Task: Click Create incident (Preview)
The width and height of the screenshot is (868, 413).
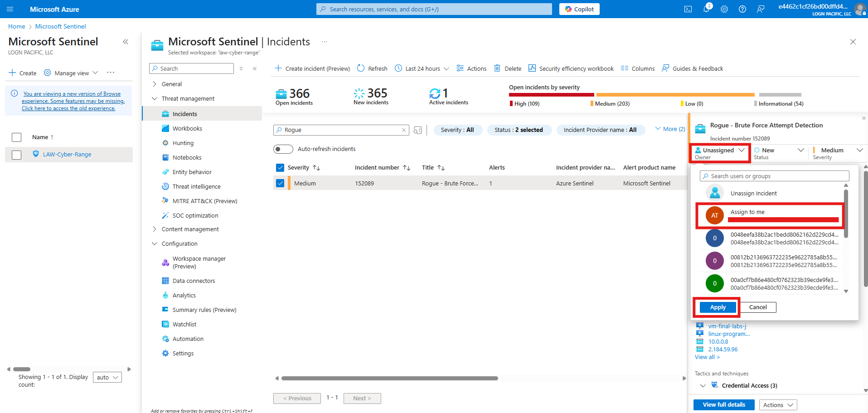Action: click(x=313, y=68)
